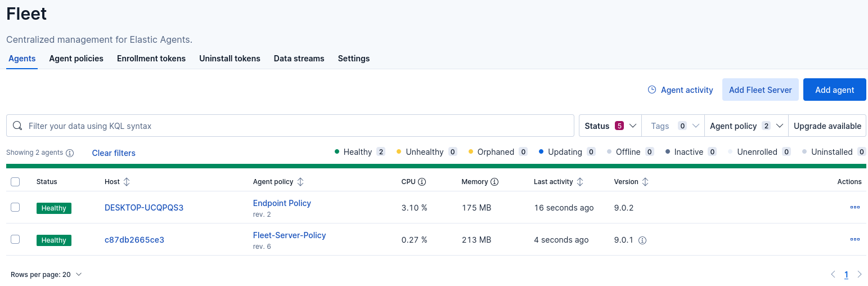Open the Uninstall tokens tab
The image size is (868, 286).
(230, 59)
